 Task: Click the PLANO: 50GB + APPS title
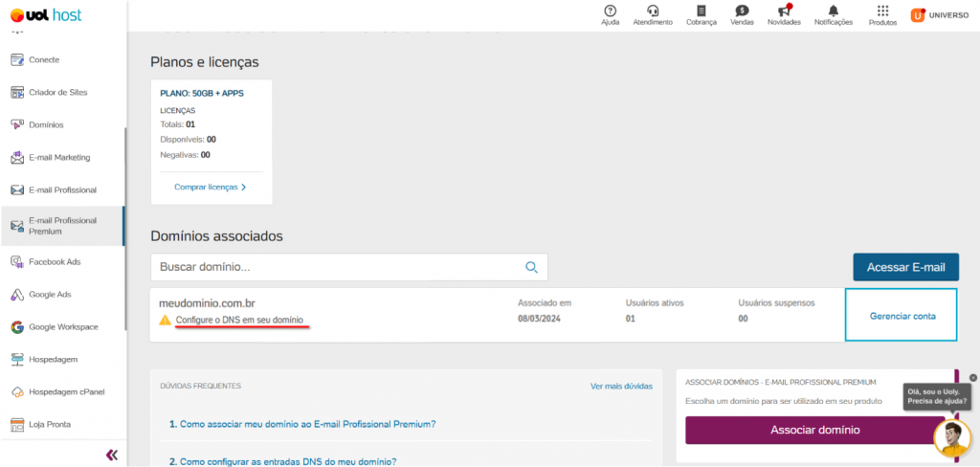tap(202, 94)
